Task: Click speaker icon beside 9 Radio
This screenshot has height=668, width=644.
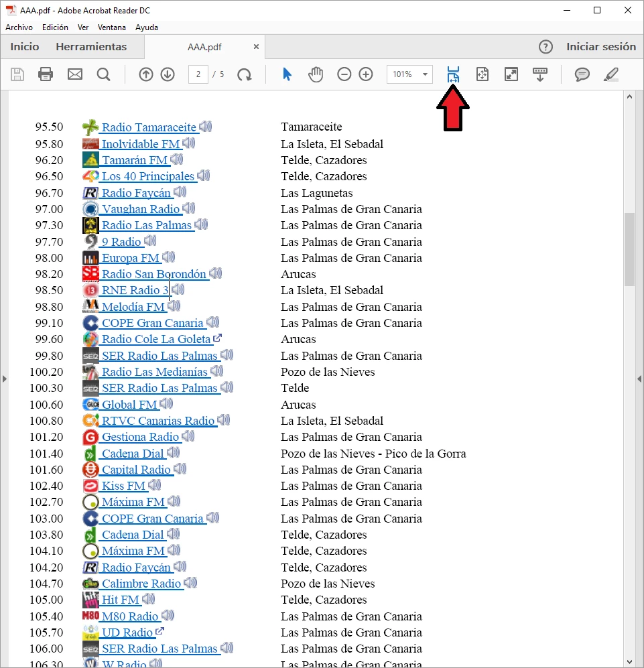Action: 150,241
